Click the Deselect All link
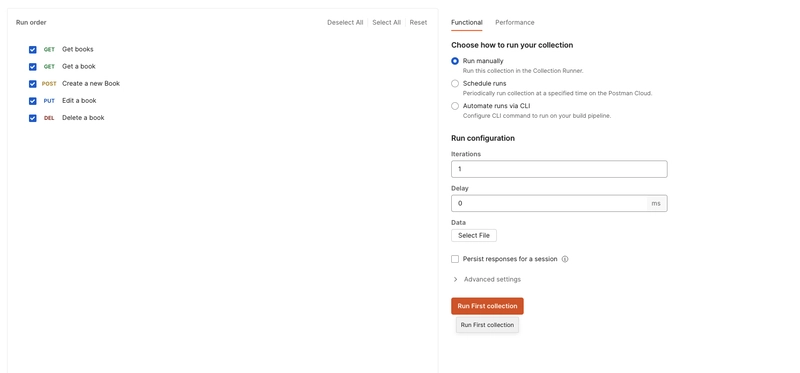The height and width of the screenshot is (373, 800). tap(345, 22)
